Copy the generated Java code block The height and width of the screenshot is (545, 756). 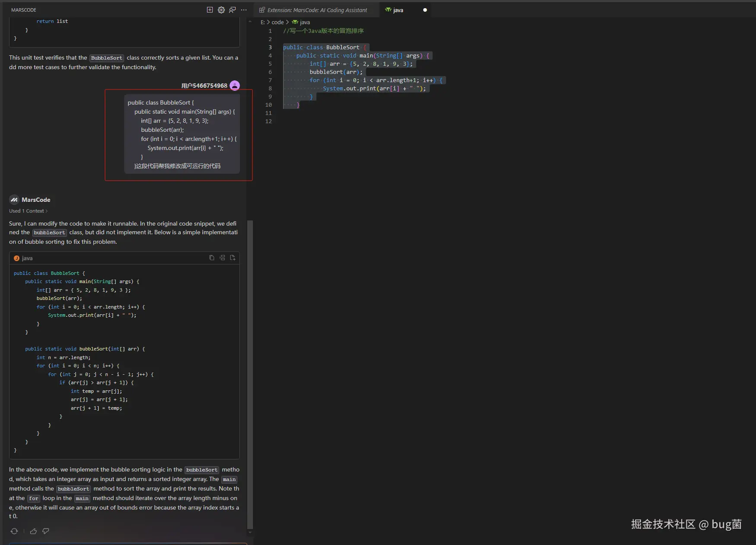pos(212,258)
